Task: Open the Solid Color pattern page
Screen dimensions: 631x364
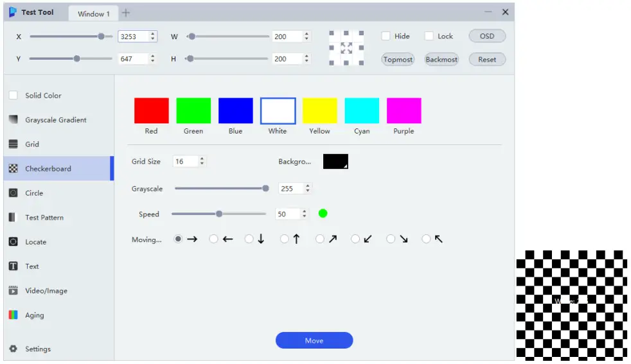Action: (x=58, y=95)
